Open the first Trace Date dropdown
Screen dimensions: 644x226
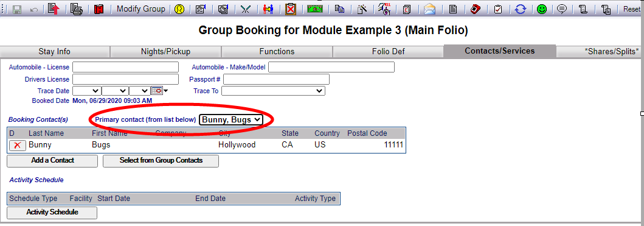87,91
